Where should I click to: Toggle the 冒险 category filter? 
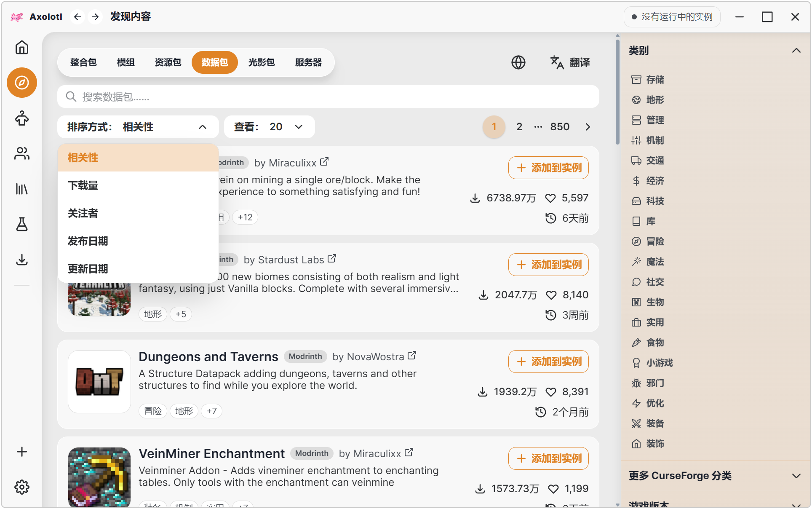649,241
